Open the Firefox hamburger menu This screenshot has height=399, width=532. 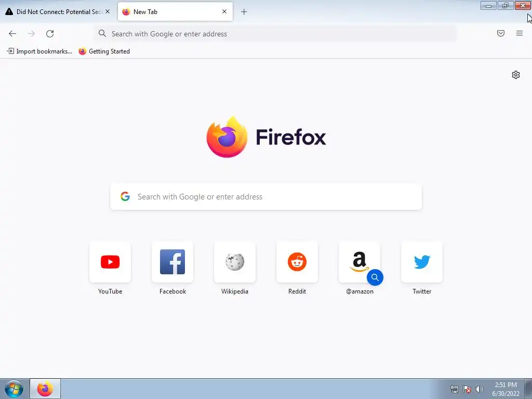point(520,33)
